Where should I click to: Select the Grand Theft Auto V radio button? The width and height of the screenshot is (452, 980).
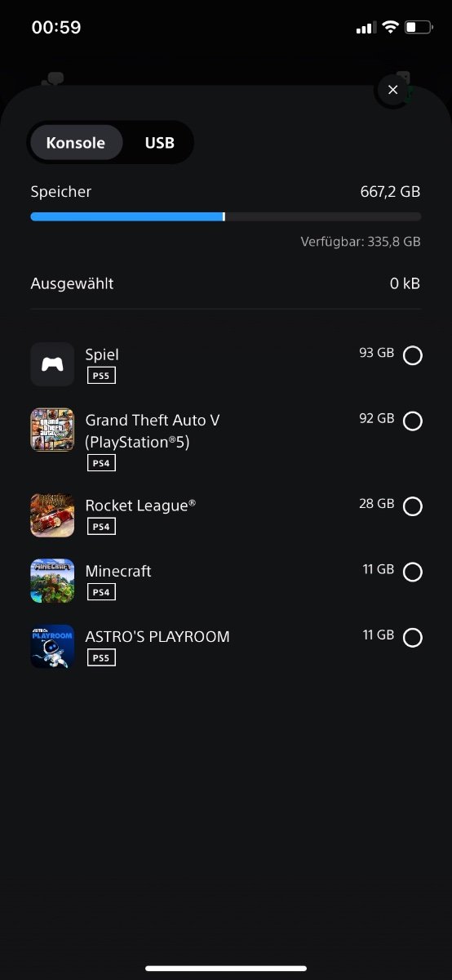pyautogui.click(x=413, y=421)
